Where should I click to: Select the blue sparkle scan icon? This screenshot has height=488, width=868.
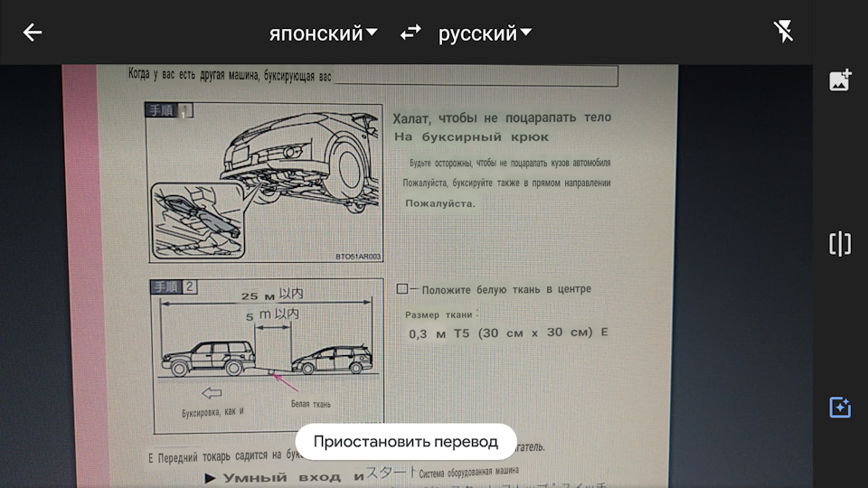(x=840, y=408)
